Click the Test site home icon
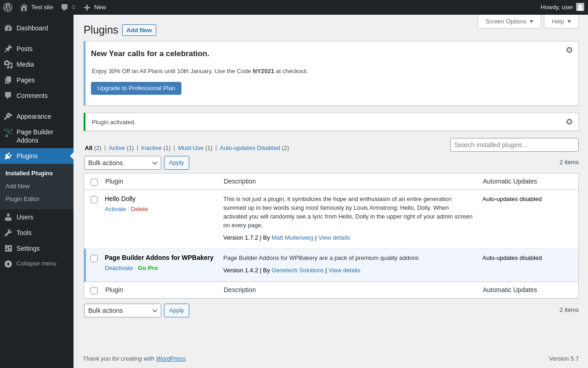The width and height of the screenshot is (588, 368). tap(24, 7)
